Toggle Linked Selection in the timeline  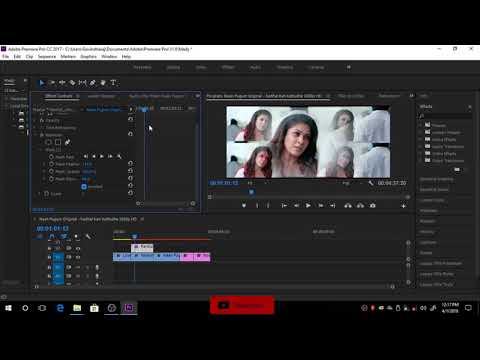(x=64, y=236)
